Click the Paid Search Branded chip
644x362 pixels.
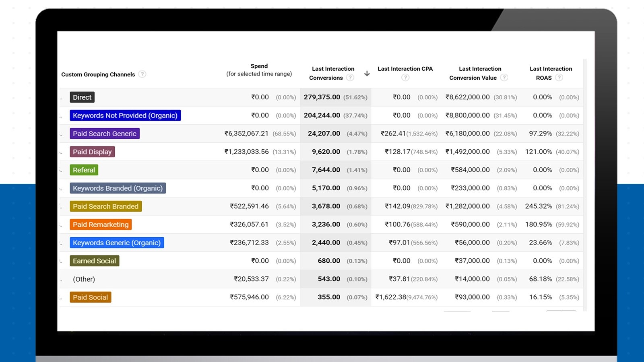(x=105, y=206)
